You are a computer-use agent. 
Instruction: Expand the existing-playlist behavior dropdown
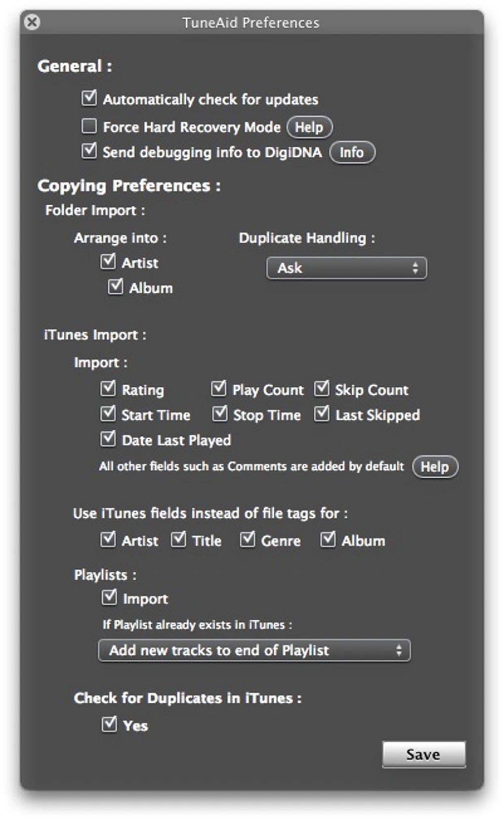click(x=254, y=650)
